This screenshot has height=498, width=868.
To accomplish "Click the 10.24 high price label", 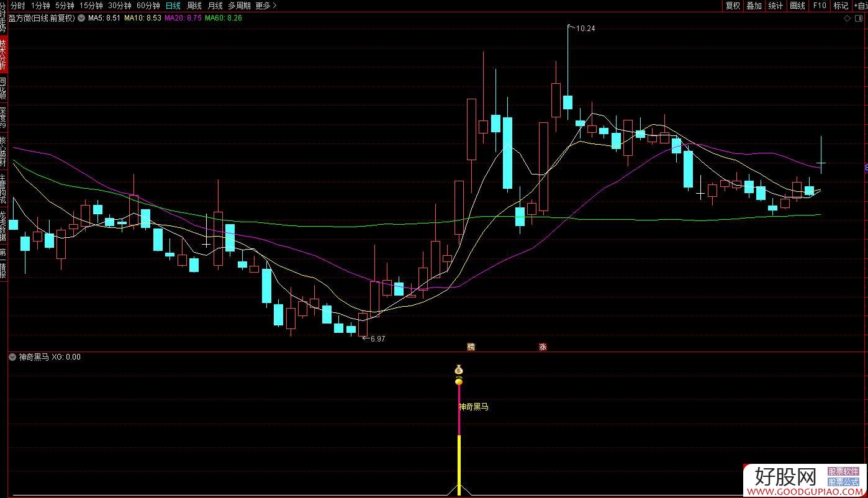I will click(x=585, y=29).
